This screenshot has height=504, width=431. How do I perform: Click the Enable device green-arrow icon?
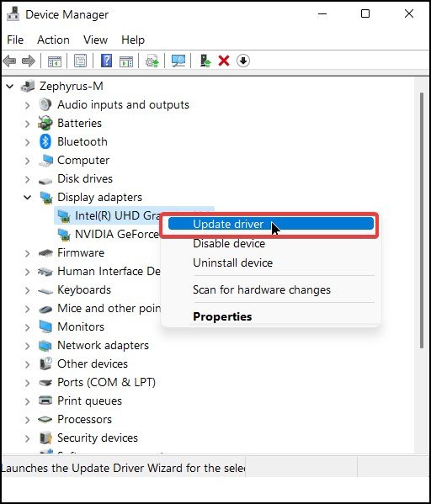point(205,61)
